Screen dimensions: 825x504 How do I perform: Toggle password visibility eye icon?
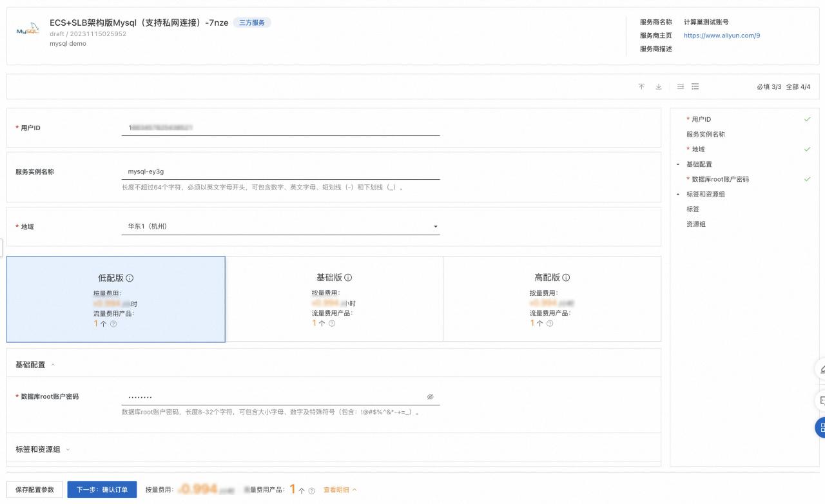[x=430, y=397]
